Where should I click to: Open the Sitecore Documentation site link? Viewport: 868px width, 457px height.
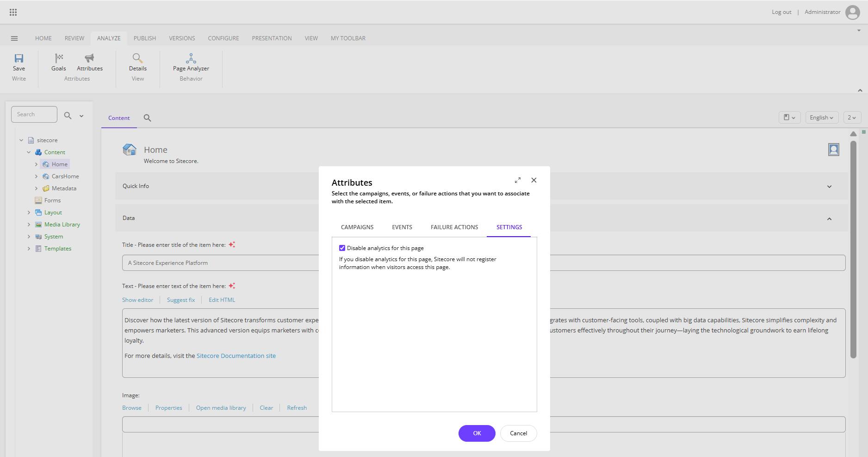[236, 356]
